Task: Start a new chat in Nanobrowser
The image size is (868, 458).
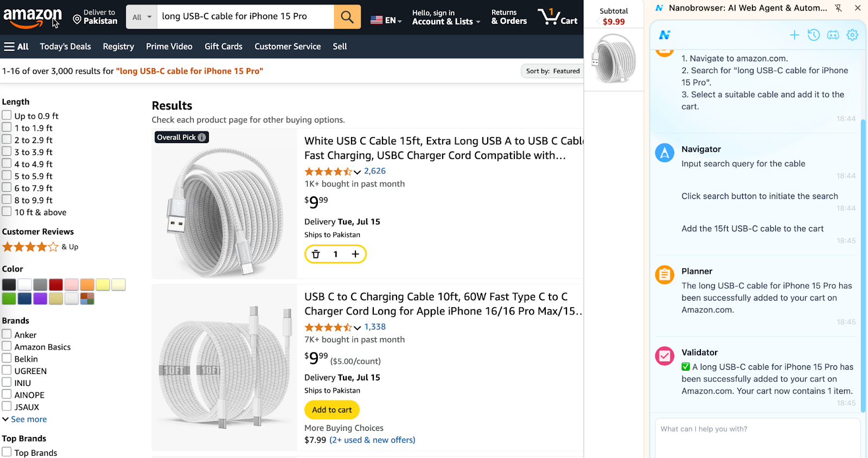Action: click(794, 35)
